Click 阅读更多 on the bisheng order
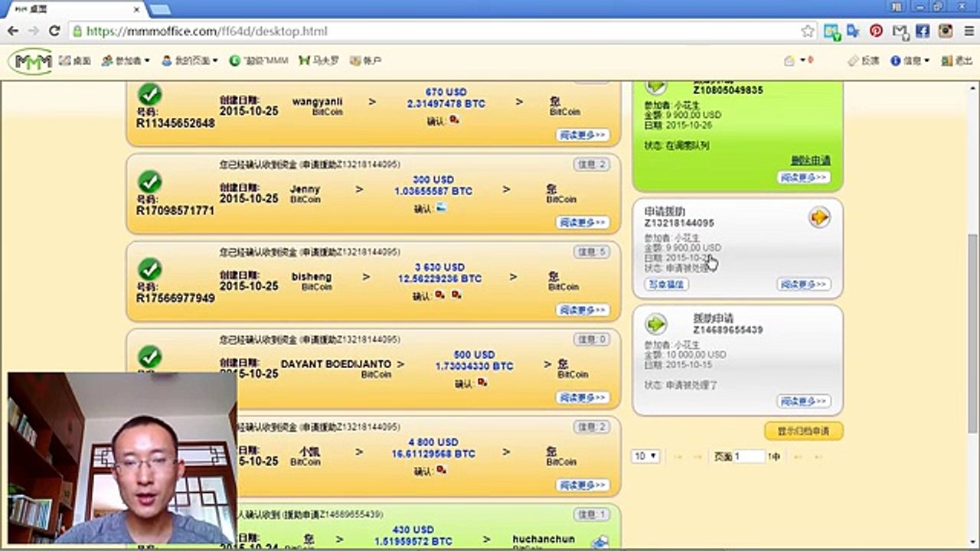The width and height of the screenshot is (980, 551). point(583,310)
